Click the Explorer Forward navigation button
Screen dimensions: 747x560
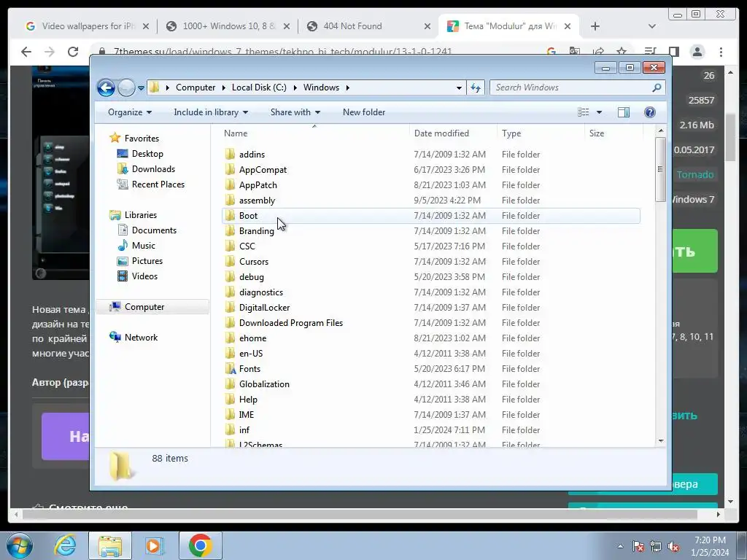[x=126, y=87]
